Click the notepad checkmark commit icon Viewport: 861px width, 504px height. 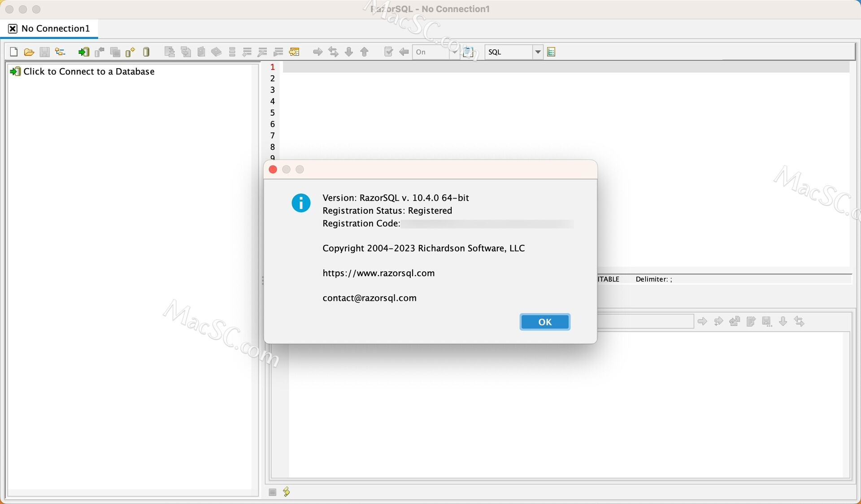point(388,52)
